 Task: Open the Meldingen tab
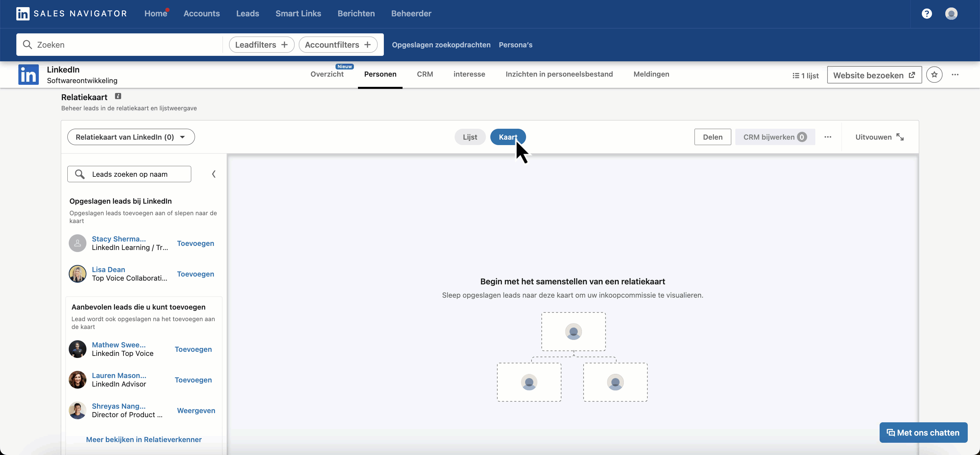(651, 74)
